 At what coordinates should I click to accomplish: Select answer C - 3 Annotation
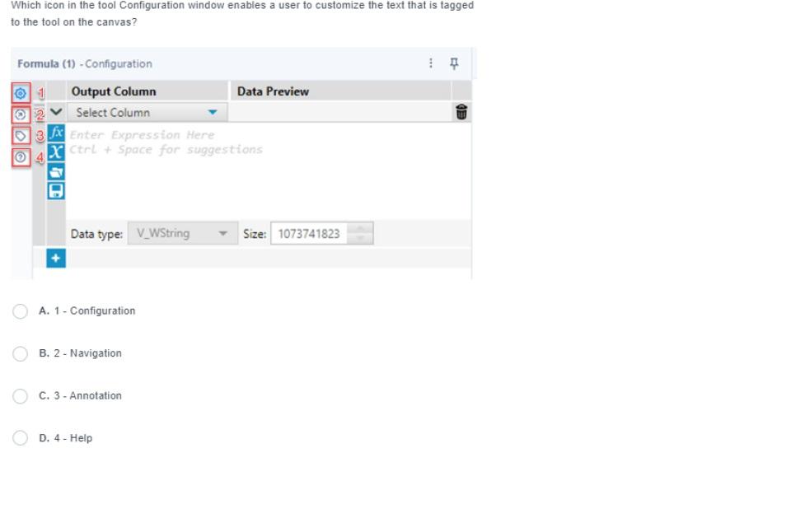[20, 395]
